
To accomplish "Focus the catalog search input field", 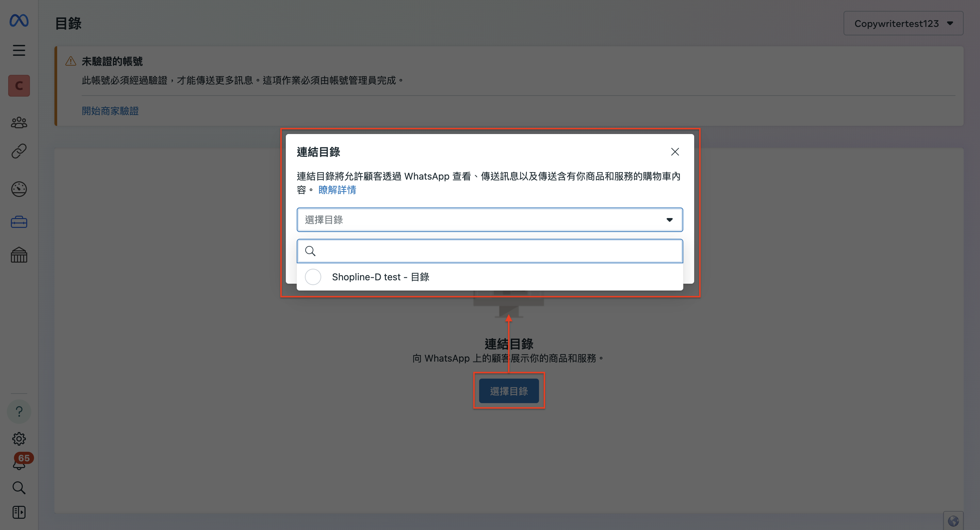I will pyautogui.click(x=490, y=251).
